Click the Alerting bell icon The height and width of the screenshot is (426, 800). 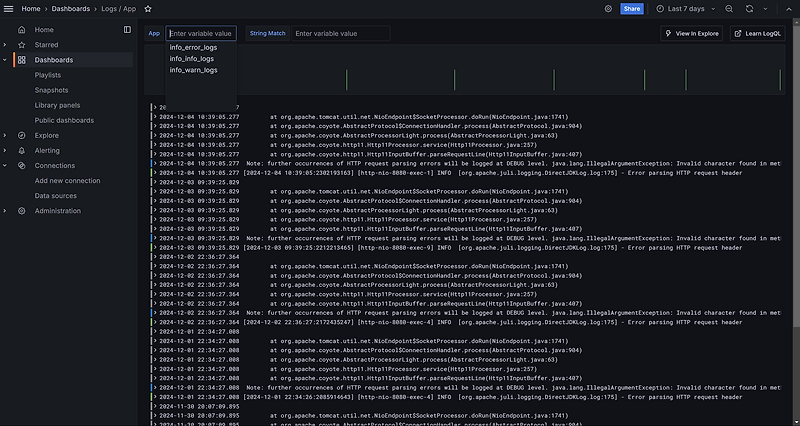[21, 151]
